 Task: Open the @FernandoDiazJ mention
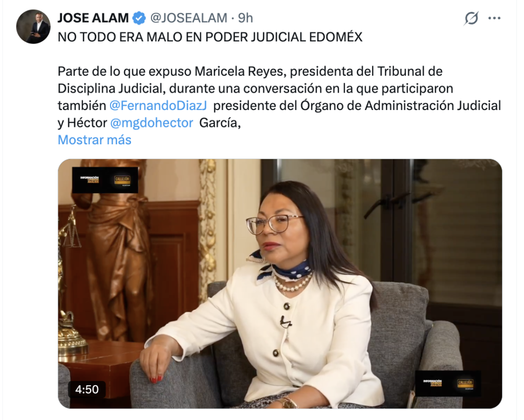(158, 105)
